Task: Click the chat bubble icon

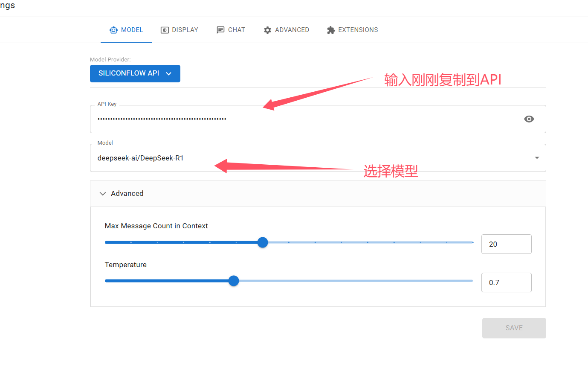Action: [x=220, y=30]
